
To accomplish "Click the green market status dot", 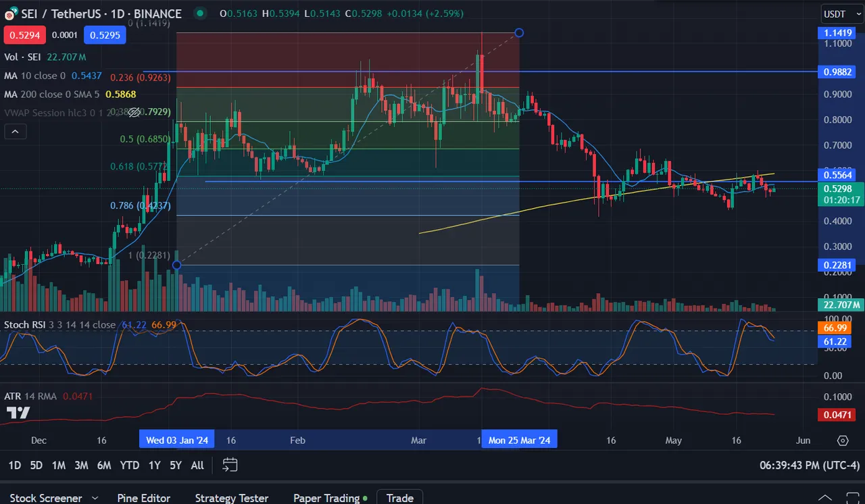I will click(x=200, y=13).
